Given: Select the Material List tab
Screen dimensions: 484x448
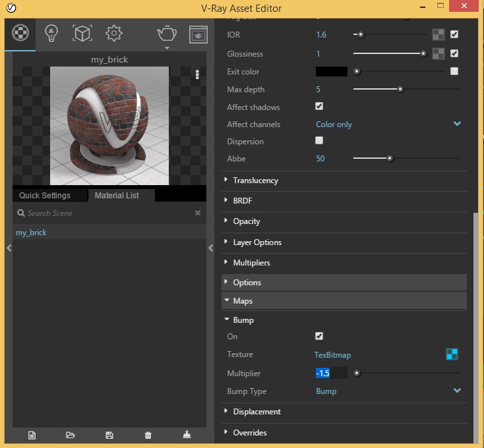Looking at the screenshot, I should 117,196.
